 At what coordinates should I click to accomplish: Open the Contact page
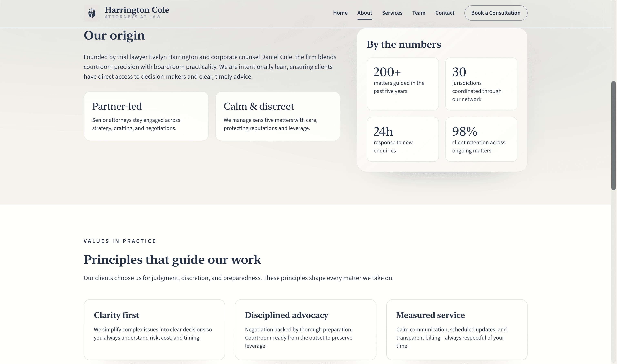445,13
